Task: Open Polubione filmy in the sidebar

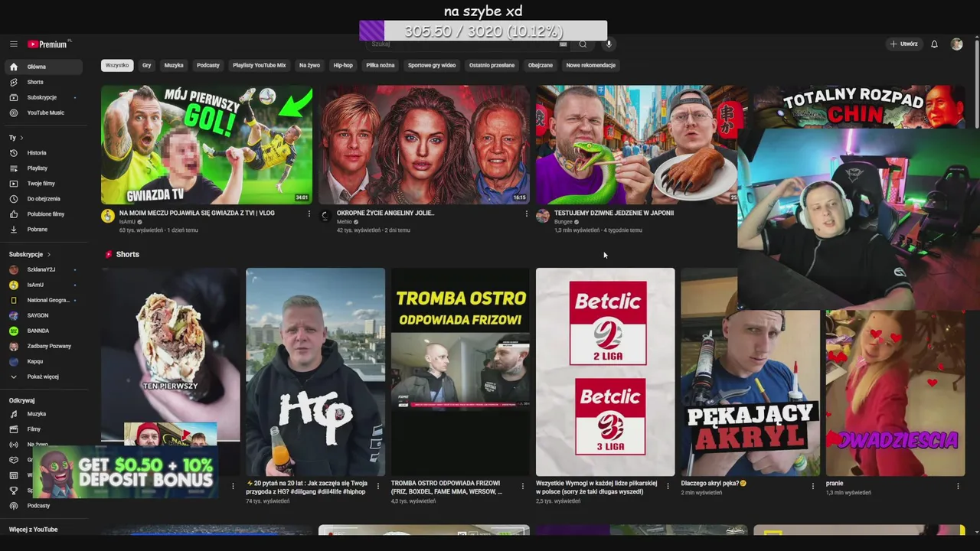Action: click(x=44, y=214)
